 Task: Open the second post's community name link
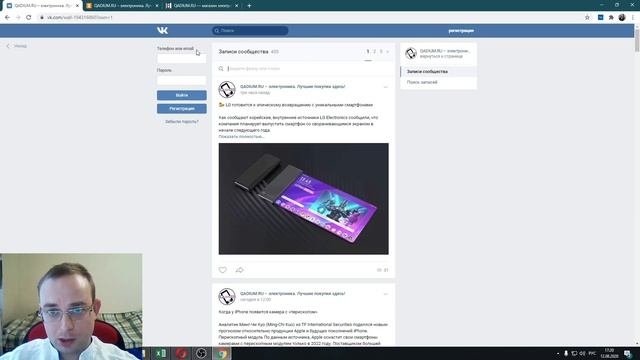coord(292,293)
